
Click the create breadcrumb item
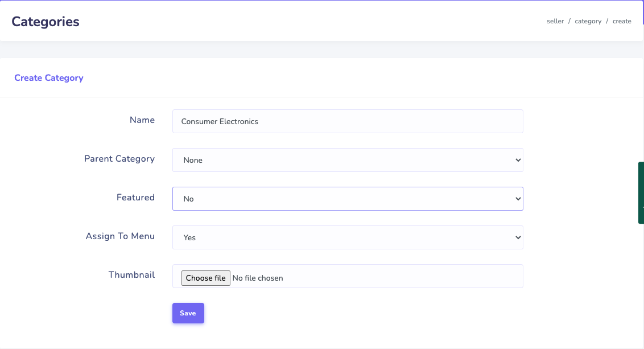(622, 21)
